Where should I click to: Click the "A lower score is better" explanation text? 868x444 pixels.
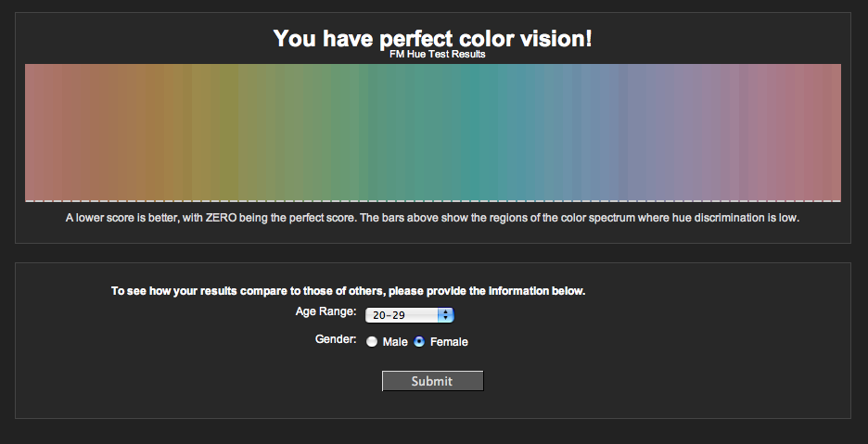point(432,219)
